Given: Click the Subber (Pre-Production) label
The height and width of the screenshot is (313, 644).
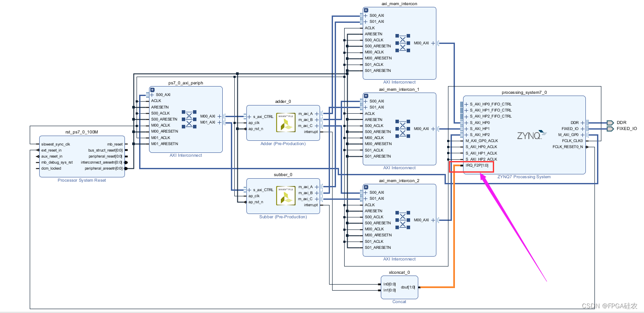Looking at the screenshot, I should [283, 217].
